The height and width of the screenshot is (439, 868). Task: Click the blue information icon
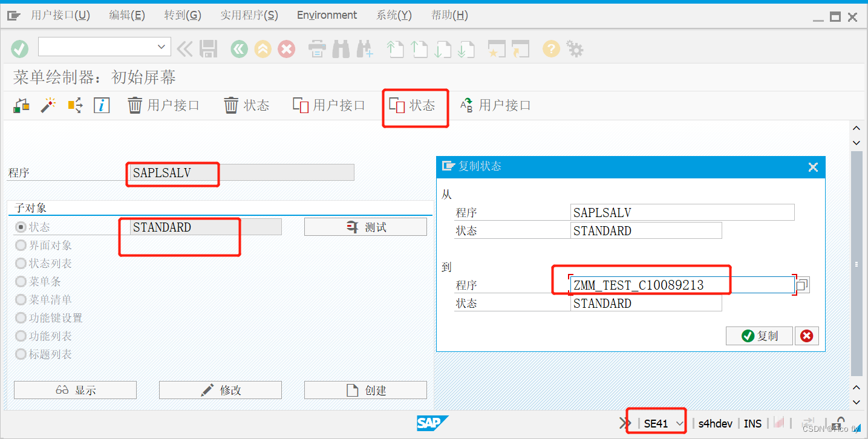pos(101,105)
